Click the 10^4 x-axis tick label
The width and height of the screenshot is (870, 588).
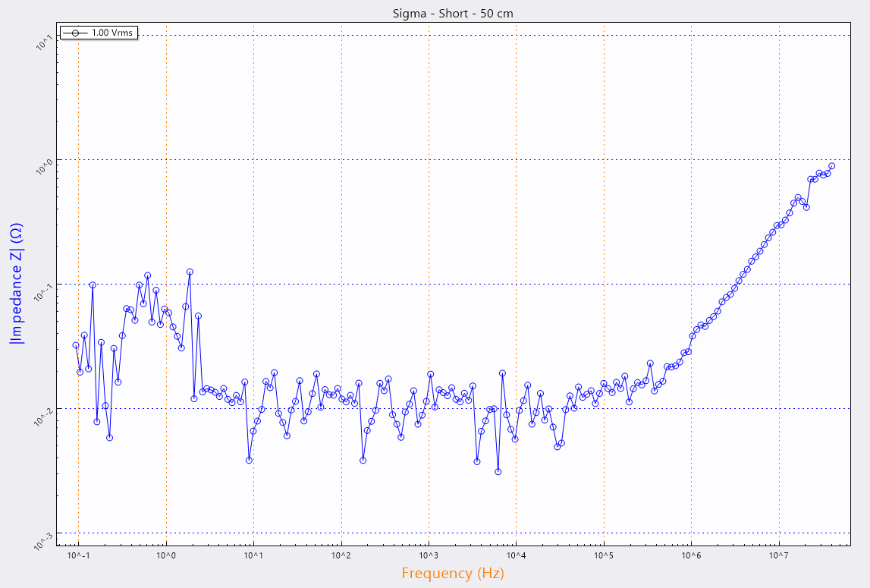click(x=516, y=555)
